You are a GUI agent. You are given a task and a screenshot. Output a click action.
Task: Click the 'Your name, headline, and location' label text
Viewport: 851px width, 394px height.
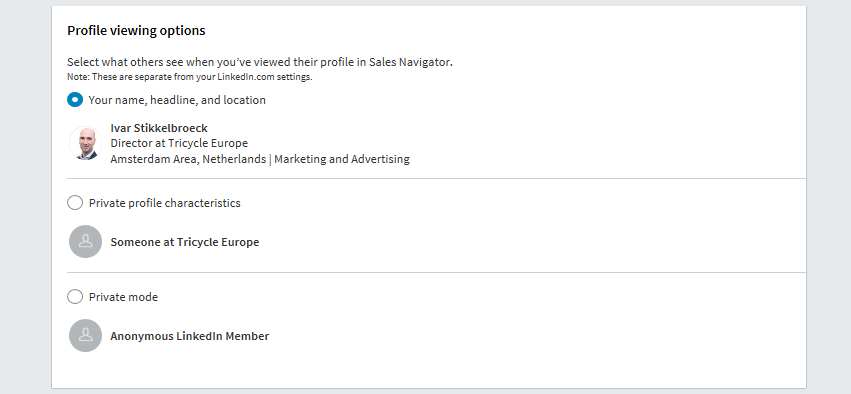tap(177, 100)
